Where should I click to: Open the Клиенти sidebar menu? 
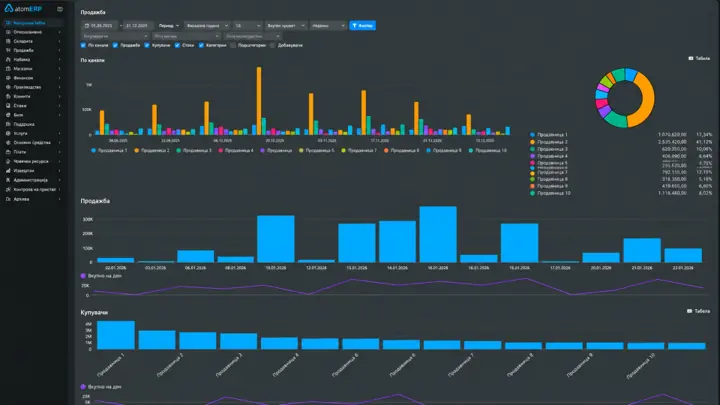coord(32,96)
